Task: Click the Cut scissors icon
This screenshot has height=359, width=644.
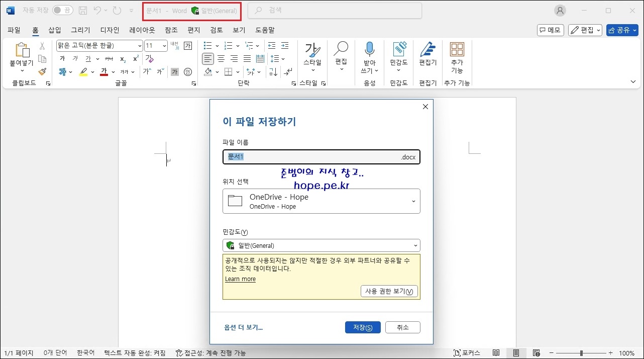Action: tap(42, 46)
